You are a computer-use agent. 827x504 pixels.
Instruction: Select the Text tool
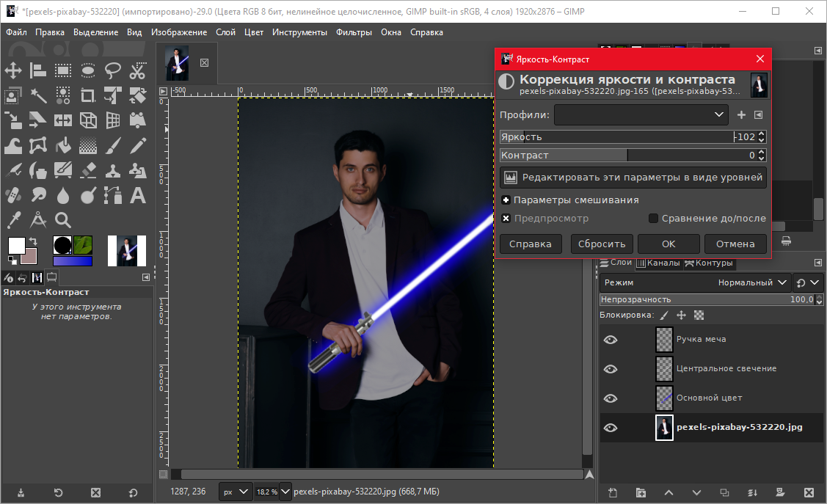(138, 196)
